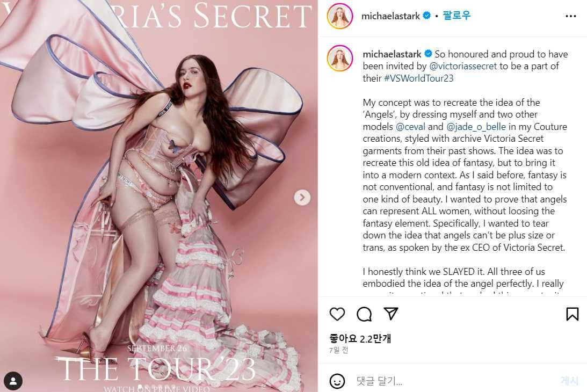Image resolution: width=587 pixels, height=392 pixels.
Task: Open the header profile picture of michaelastark
Action: [x=339, y=16]
